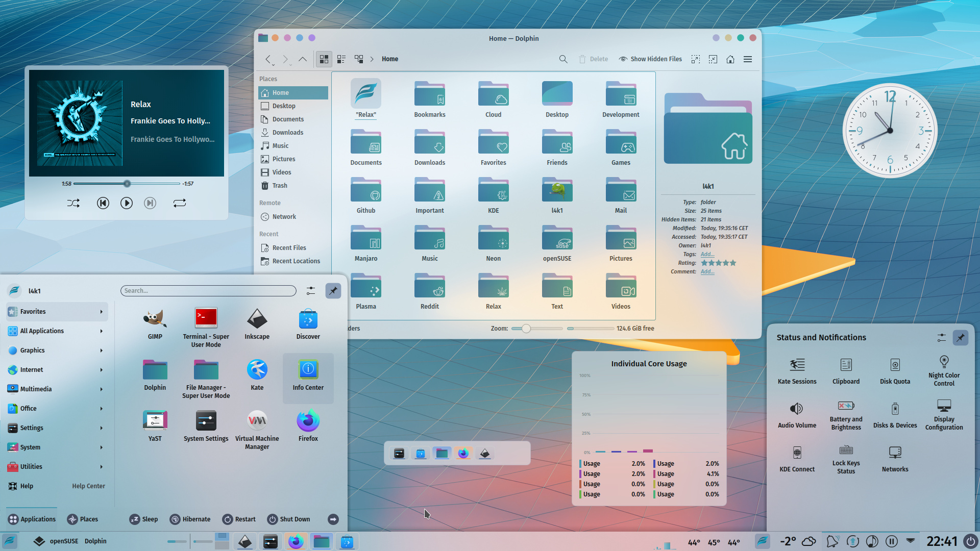Image resolution: width=980 pixels, height=551 pixels.
Task: Expand the Settings category
Action: point(57,428)
